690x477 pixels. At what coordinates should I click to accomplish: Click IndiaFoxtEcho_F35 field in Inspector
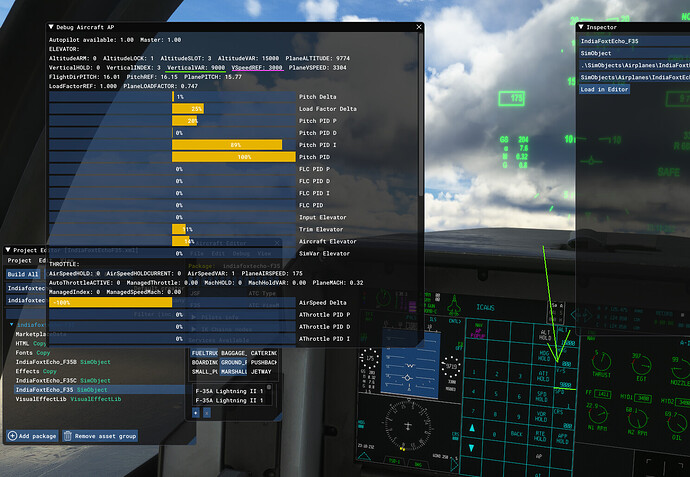click(x=634, y=41)
